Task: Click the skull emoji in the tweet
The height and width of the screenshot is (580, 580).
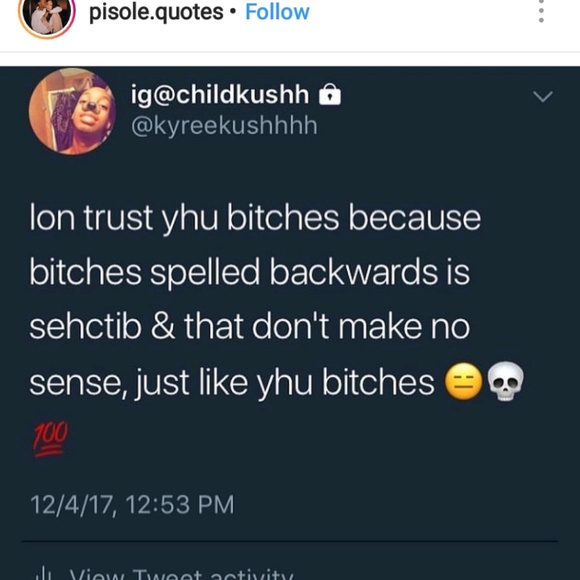Action: pos(506,381)
